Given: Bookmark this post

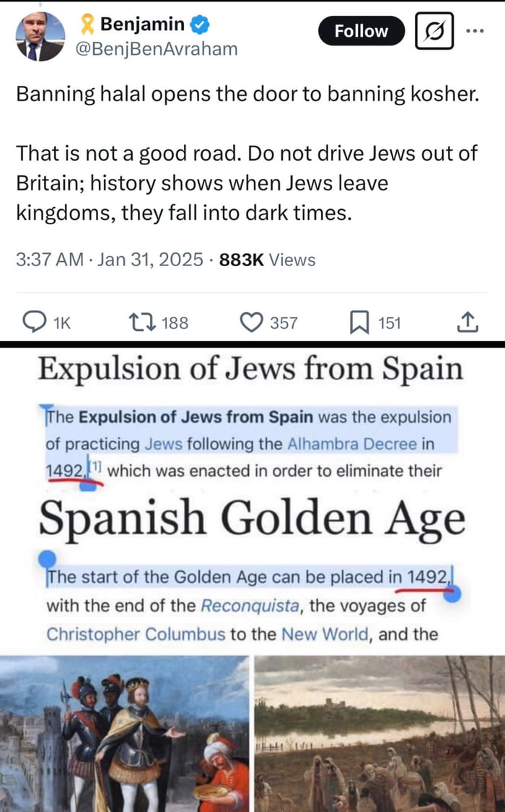Looking at the screenshot, I should pos(360,322).
